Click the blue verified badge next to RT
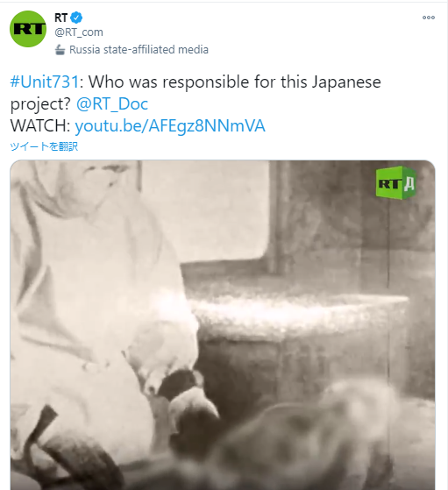The image size is (448, 490). (76, 18)
